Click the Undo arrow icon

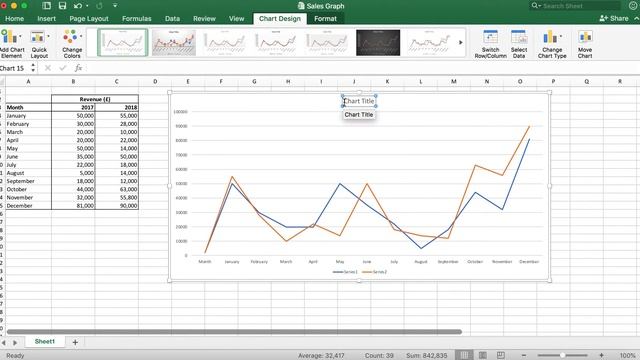click(78, 6)
